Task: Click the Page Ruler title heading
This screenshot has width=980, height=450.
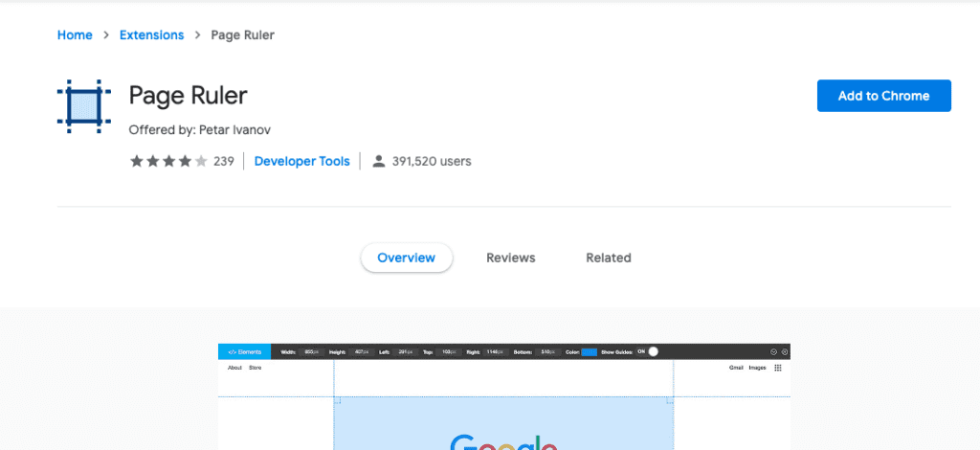Action: 189,96
